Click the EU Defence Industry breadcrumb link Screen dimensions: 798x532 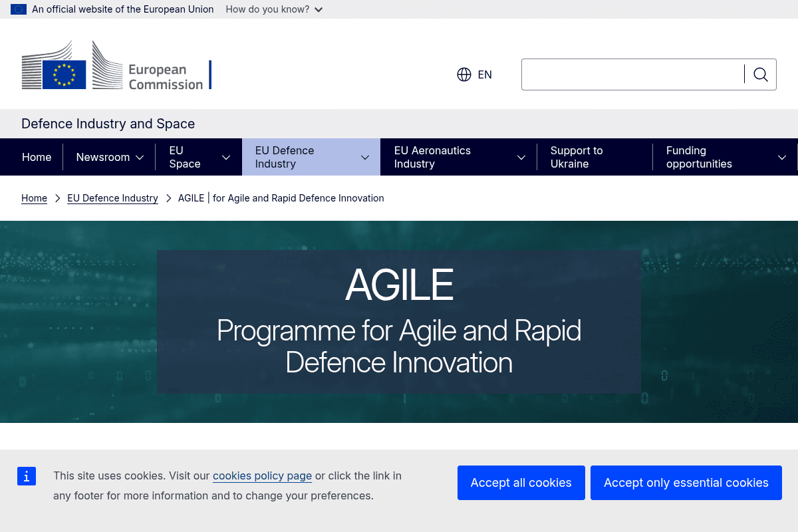click(112, 198)
